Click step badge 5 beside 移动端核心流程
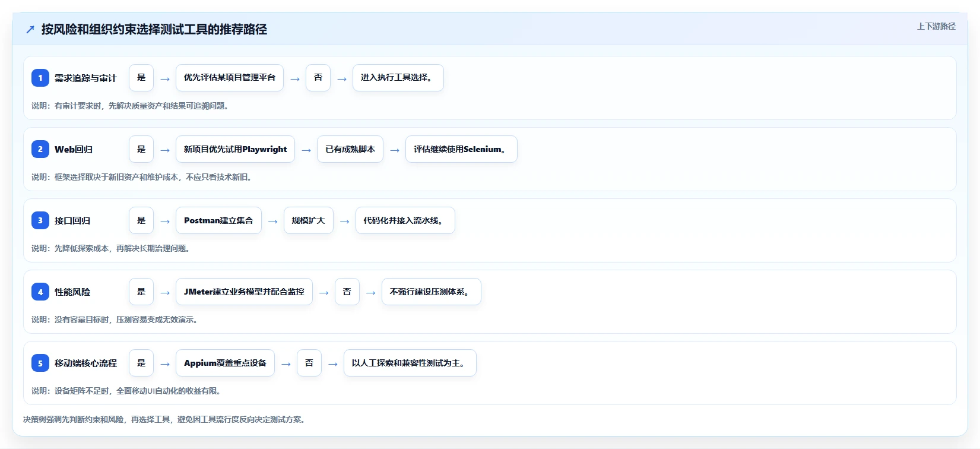The width and height of the screenshot is (980, 449). [40, 363]
